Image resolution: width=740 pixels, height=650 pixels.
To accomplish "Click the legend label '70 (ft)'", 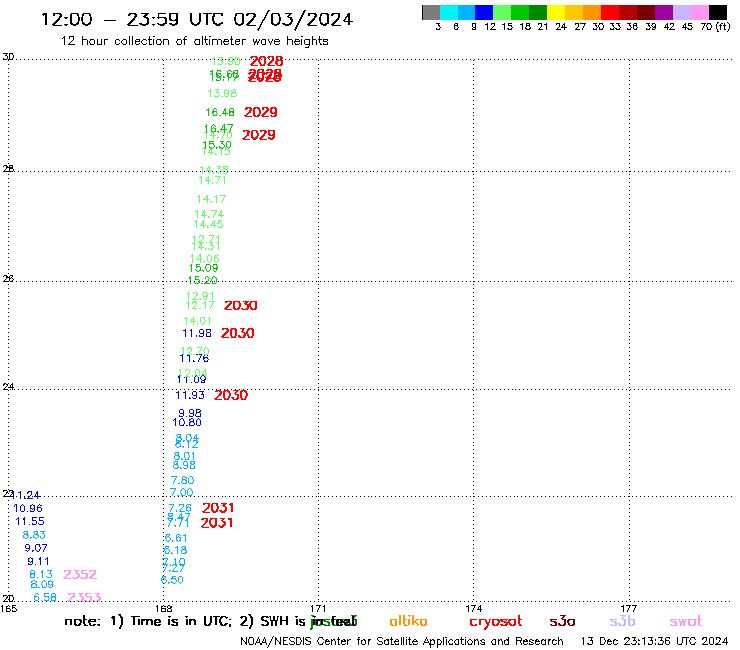I will coord(715,27).
